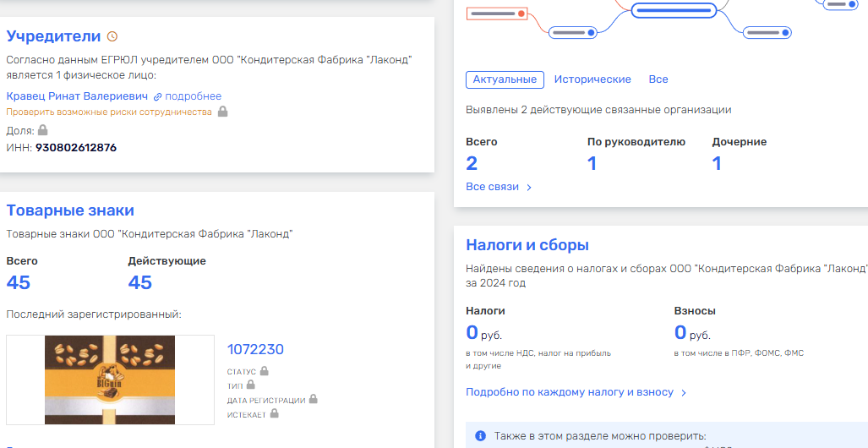Click the count under По руководителю
Screen dimensions: 868x448
pyautogui.click(x=592, y=163)
